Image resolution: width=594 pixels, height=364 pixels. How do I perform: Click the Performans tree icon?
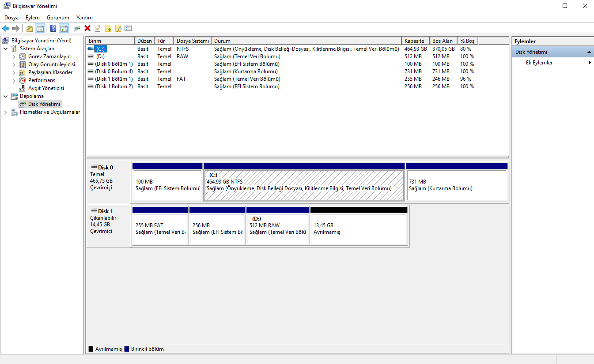point(23,80)
